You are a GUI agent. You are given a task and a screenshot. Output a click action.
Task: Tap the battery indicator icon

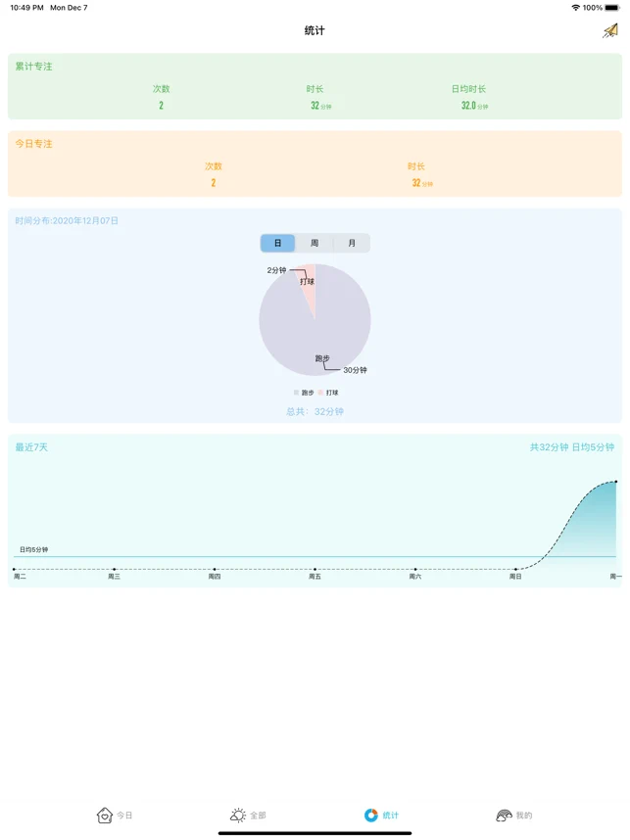(x=612, y=8)
